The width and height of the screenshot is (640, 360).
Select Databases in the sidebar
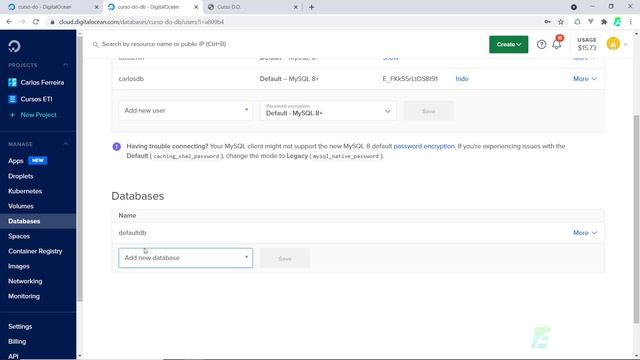click(x=24, y=221)
